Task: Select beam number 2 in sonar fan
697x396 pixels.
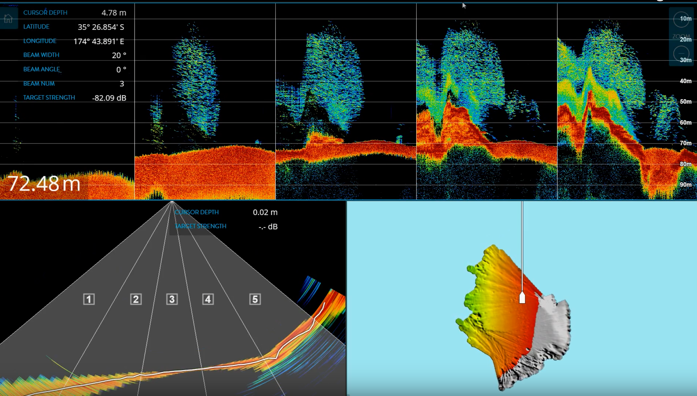Action: coord(136,299)
